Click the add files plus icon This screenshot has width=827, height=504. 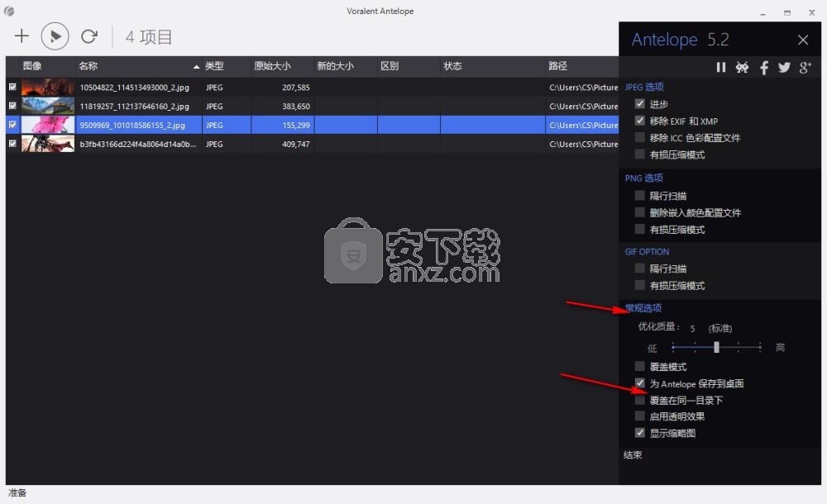tap(22, 36)
